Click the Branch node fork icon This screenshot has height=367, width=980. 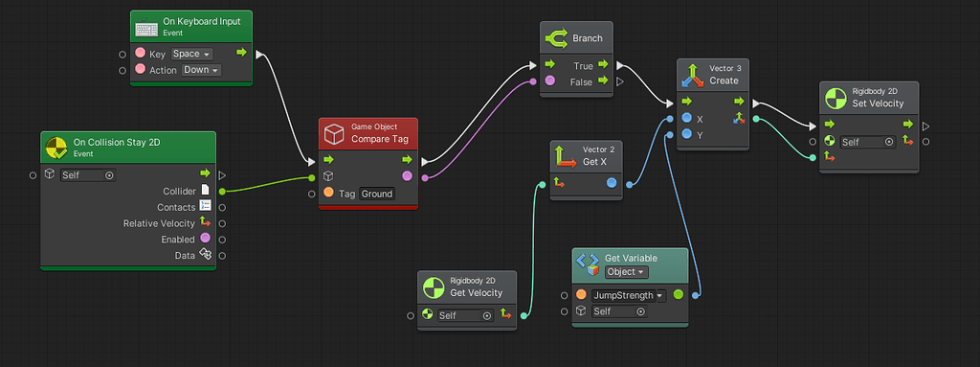coord(556,38)
